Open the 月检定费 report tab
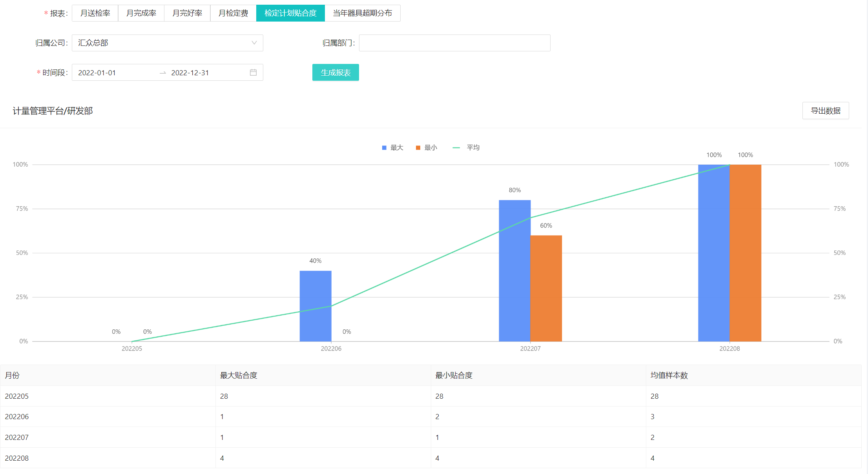 [233, 13]
